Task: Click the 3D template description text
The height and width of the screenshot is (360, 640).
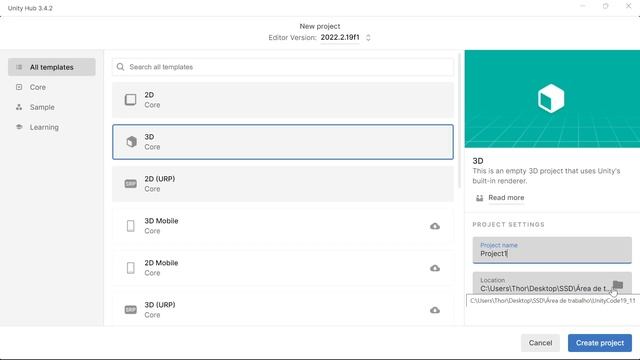Action: [546, 176]
